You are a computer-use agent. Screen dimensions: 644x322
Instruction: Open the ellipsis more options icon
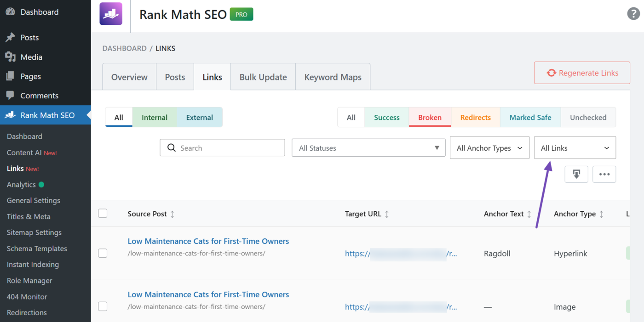604,174
